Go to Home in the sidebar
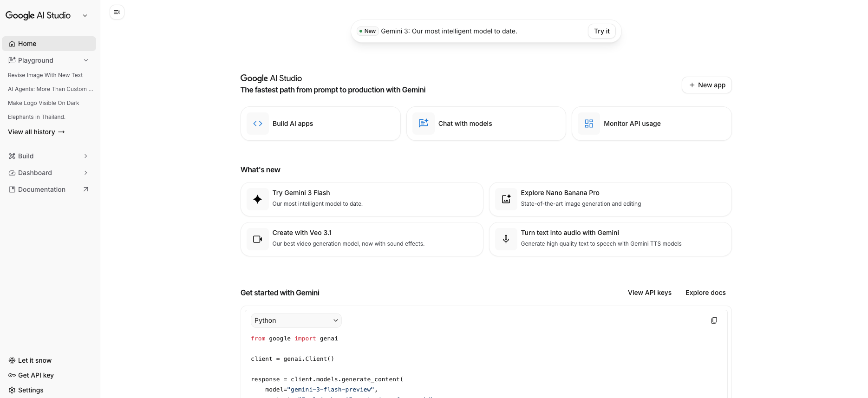 tap(49, 44)
